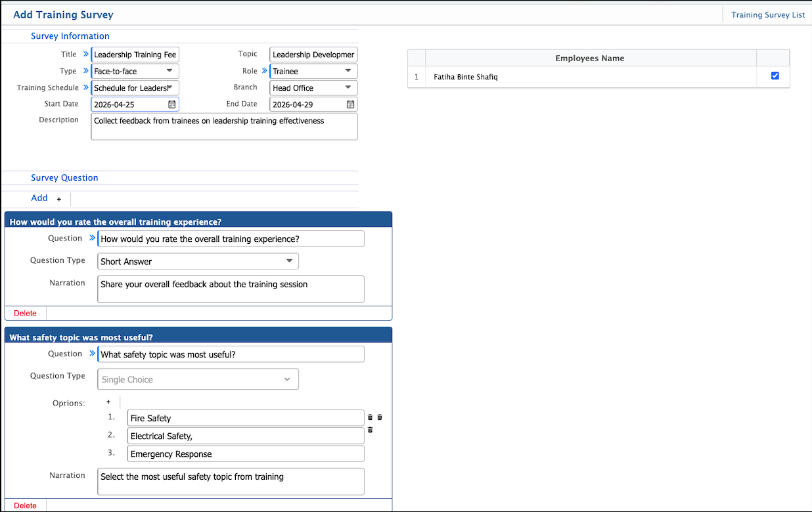
Task: Click the Emergency Response option field
Action: [x=245, y=454]
